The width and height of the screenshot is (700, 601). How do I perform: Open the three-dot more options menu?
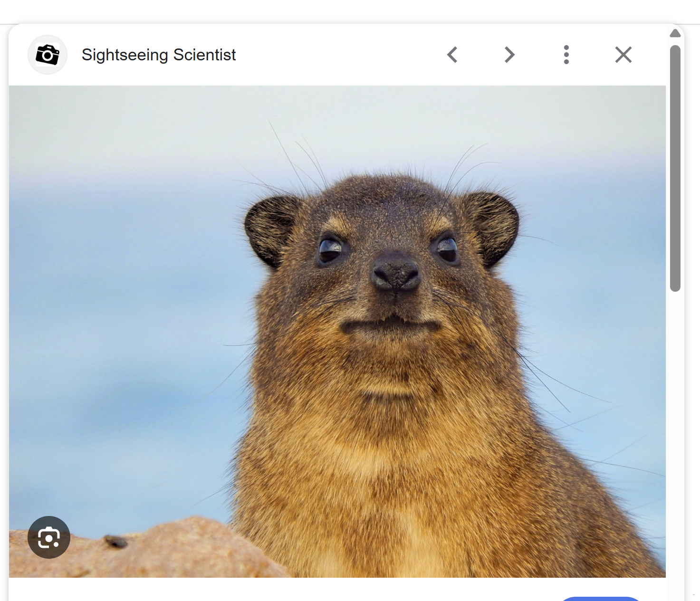tap(566, 55)
